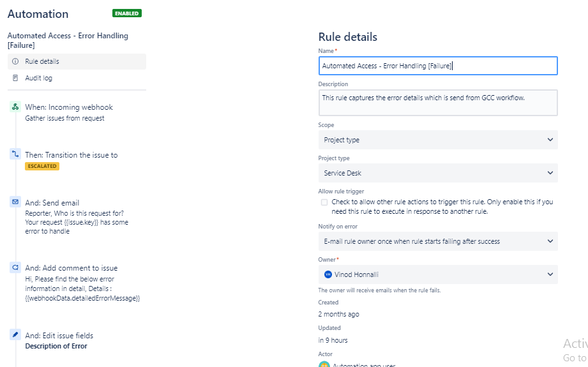Open the Project type dropdown showing Service Desk
Screen dimensions: 588x367
click(438, 173)
